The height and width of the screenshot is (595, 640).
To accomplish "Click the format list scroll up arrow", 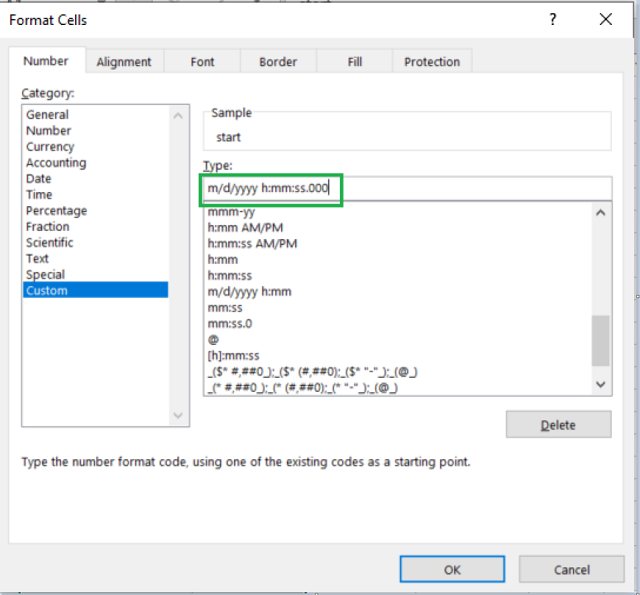I will pyautogui.click(x=600, y=213).
